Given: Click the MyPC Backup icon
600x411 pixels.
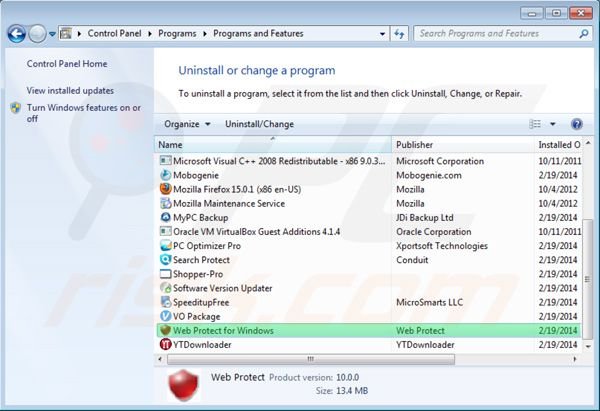Looking at the screenshot, I should coord(165,217).
